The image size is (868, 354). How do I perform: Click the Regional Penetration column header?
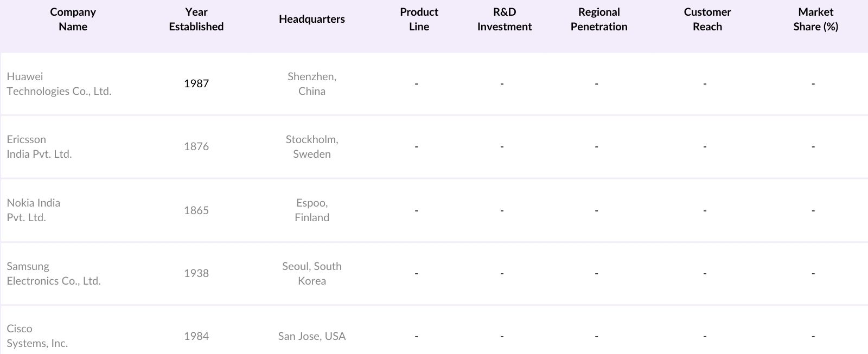(599, 20)
